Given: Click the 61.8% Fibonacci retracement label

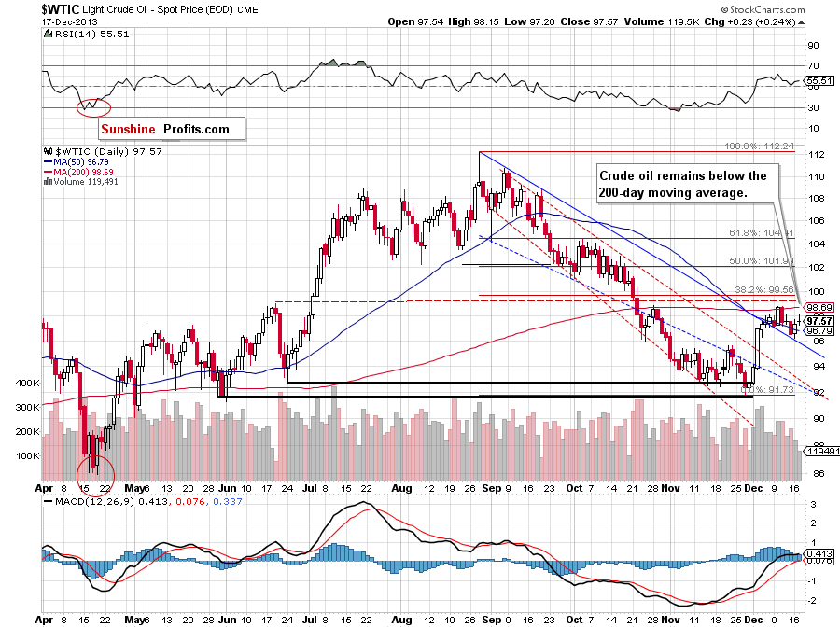Looking at the screenshot, I should pyautogui.click(x=762, y=233).
